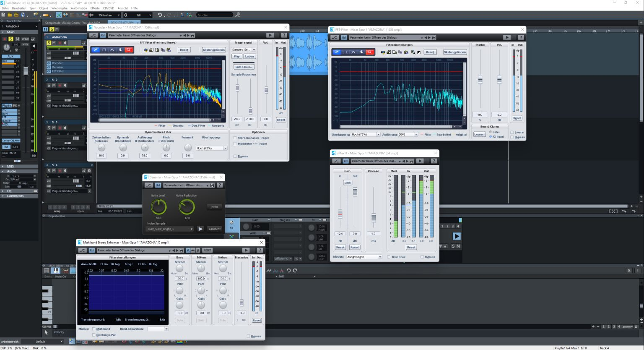This screenshot has height=350, width=644.
Task: Open the Band-Separation dropdown
Action: (158, 329)
